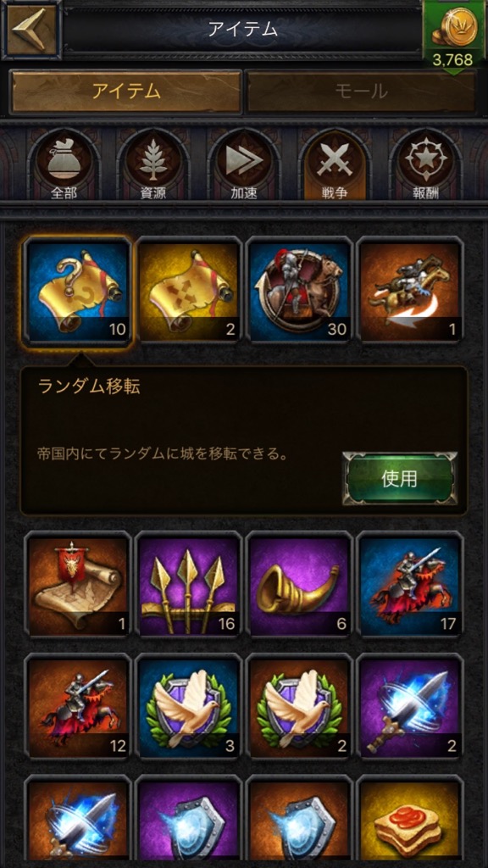The height and width of the screenshot is (868, 488).
Task: Pick the troop recall horse item
Action: [410, 292]
